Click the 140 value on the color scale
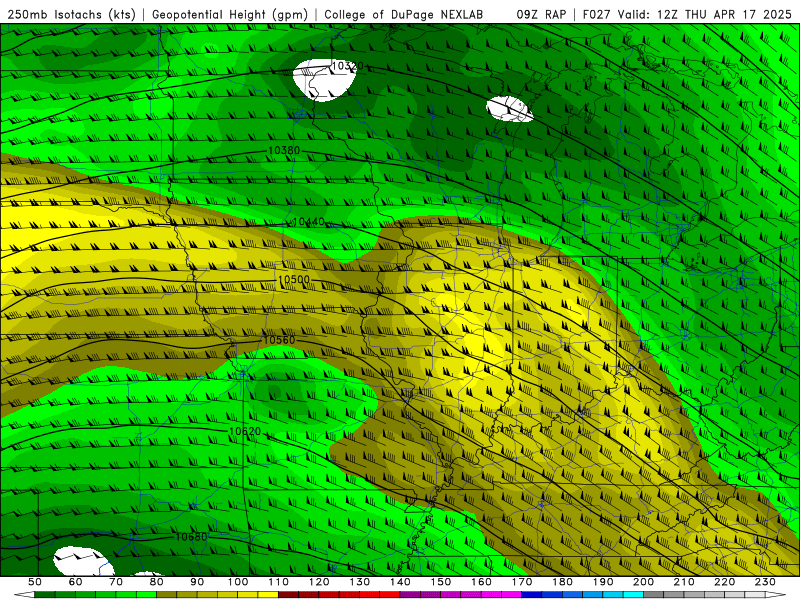800x600 pixels. tap(401, 582)
